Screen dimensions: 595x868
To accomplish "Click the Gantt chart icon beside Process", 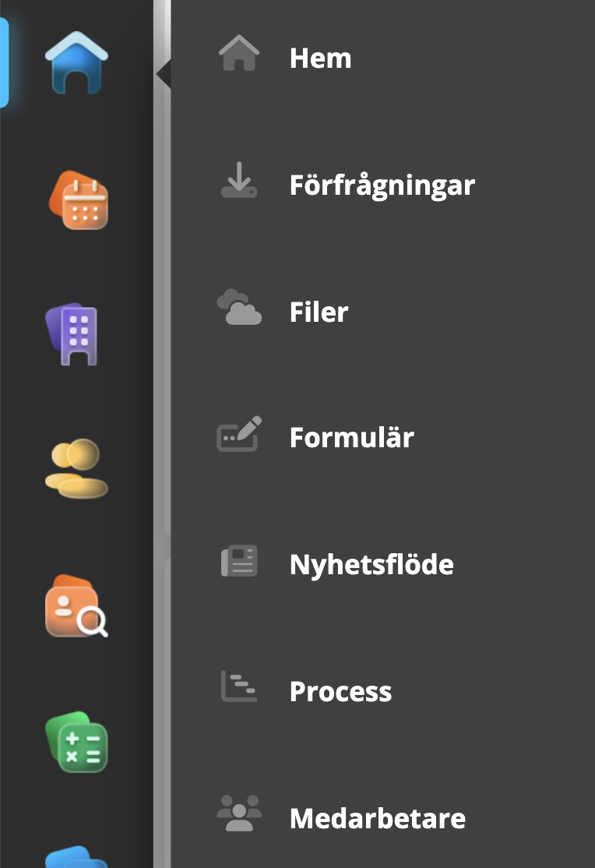I will coord(239,686).
